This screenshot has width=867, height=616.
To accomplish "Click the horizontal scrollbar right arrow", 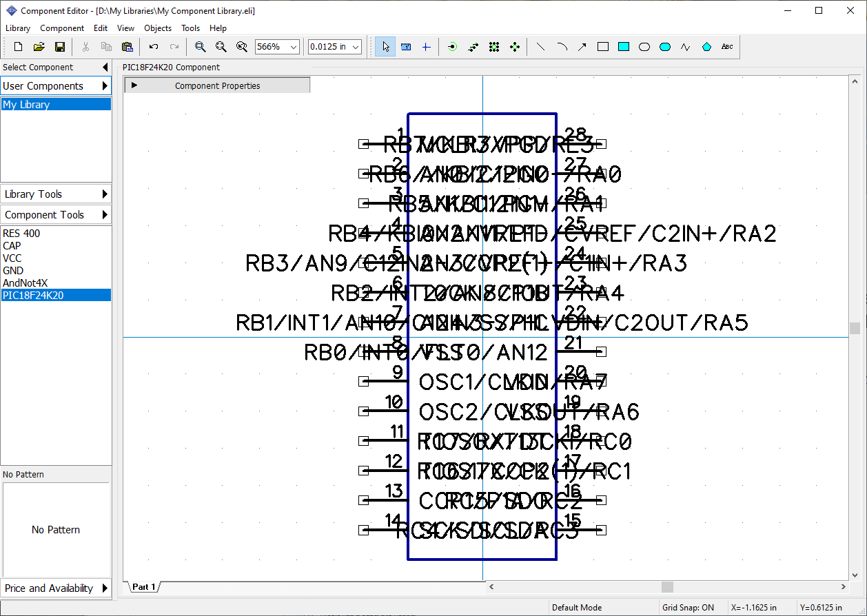I will pyautogui.click(x=844, y=586).
